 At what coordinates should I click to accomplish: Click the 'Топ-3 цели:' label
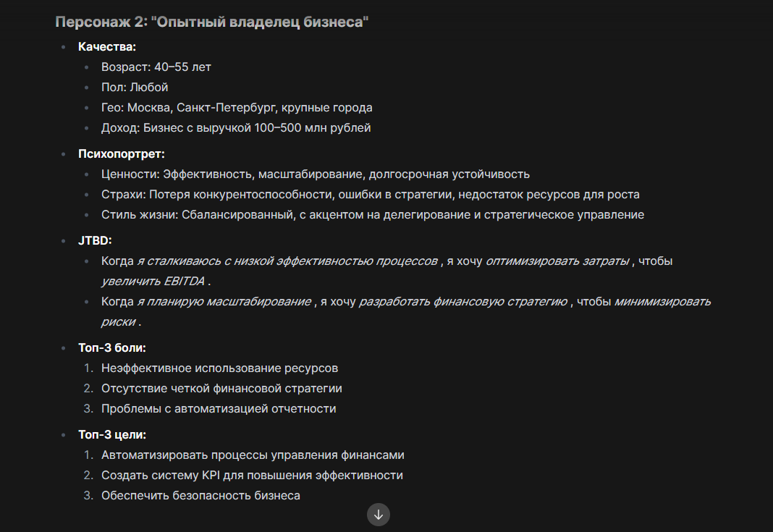pos(112,434)
